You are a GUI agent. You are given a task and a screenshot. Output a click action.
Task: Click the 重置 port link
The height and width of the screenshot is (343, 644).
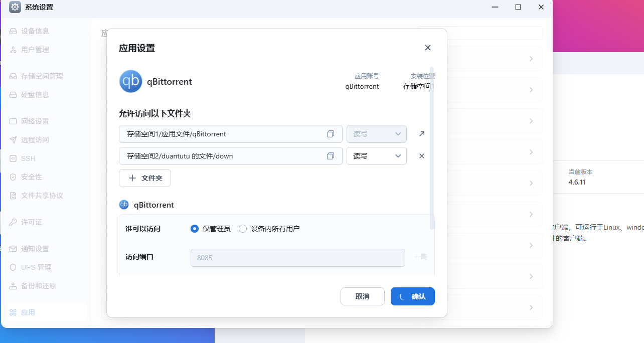click(x=420, y=257)
